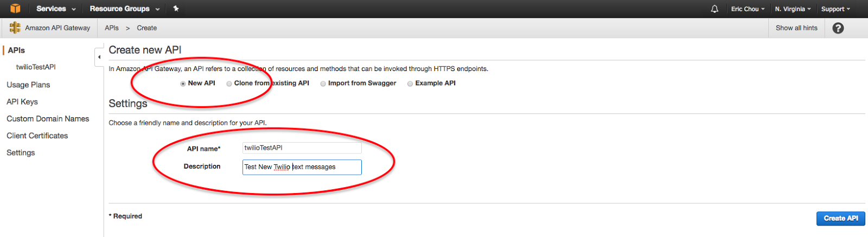Open the notifications bell icon
Screen dimensions: 868x237
[x=714, y=9]
